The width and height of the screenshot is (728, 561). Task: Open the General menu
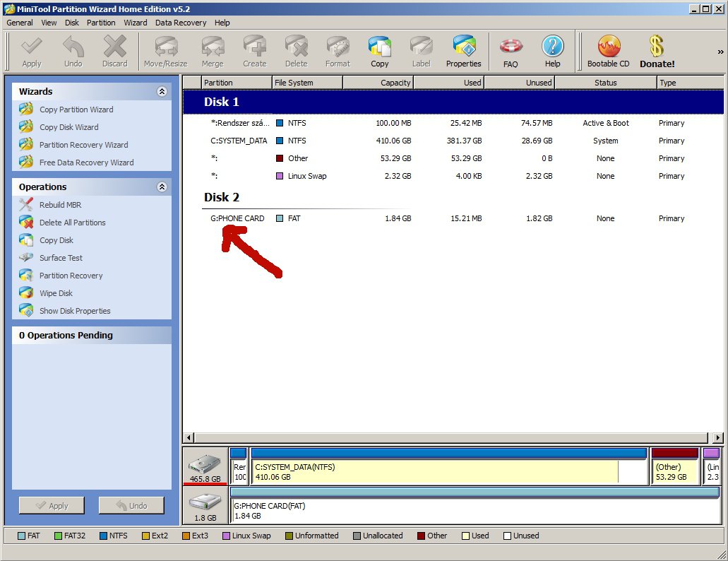pos(20,23)
